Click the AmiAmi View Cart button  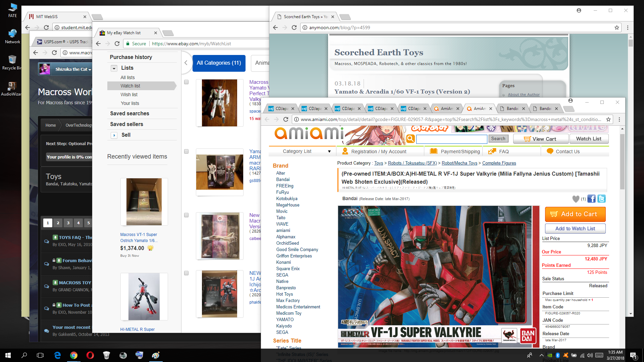tap(540, 139)
